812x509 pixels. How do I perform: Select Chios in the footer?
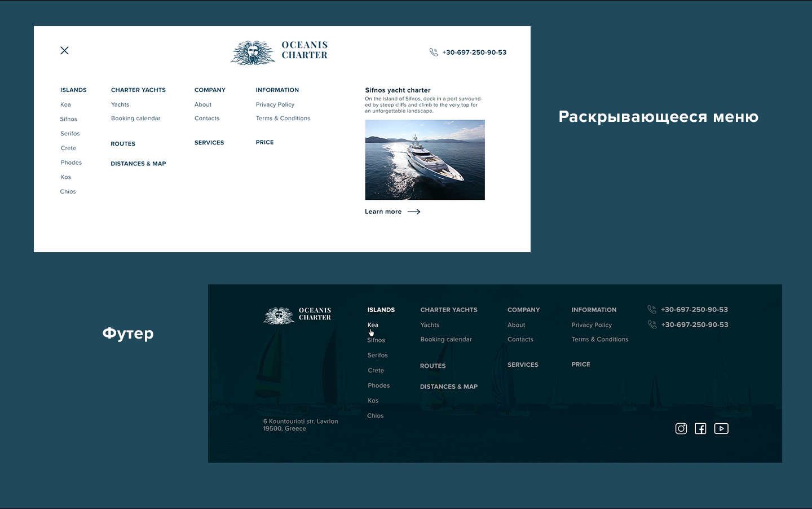(376, 416)
